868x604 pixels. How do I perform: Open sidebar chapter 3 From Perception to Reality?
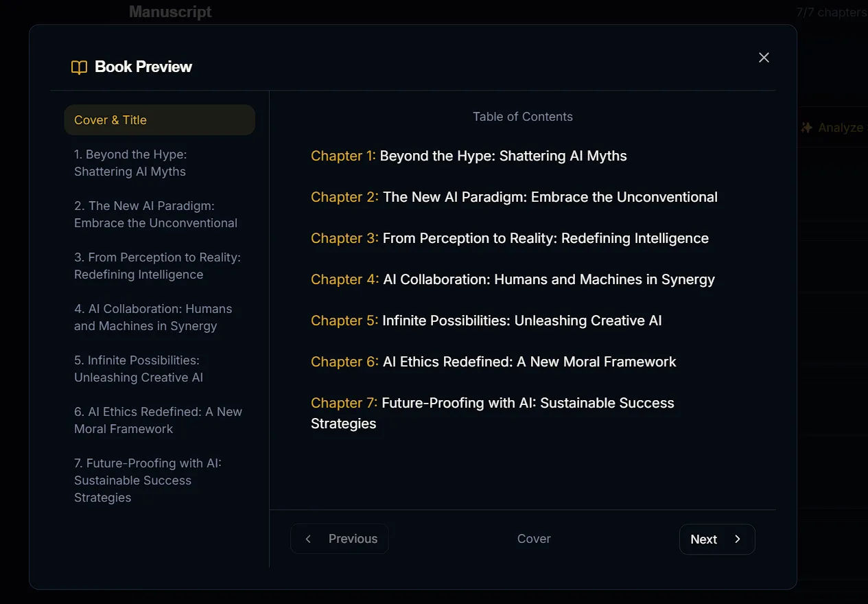(159, 266)
